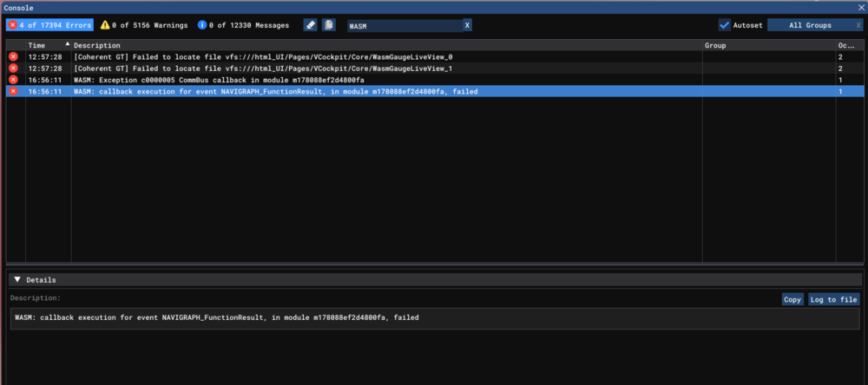Clear the WASM filter with X button

468,26
